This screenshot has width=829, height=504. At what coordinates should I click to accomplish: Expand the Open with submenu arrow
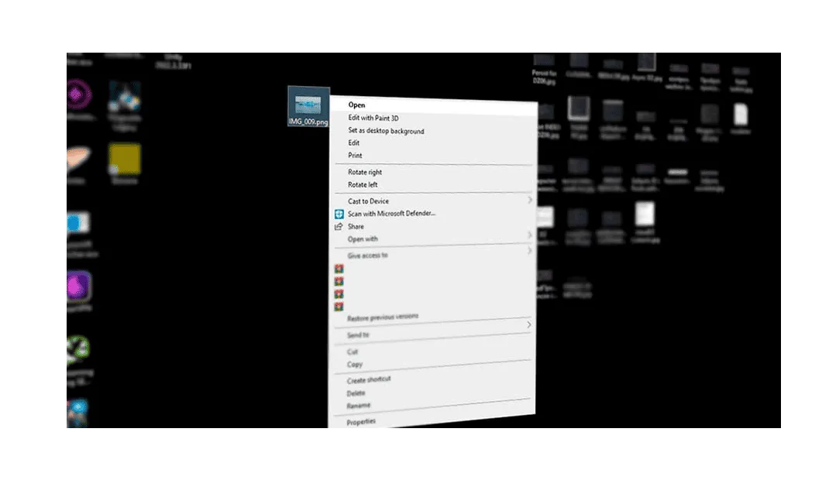point(530,235)
